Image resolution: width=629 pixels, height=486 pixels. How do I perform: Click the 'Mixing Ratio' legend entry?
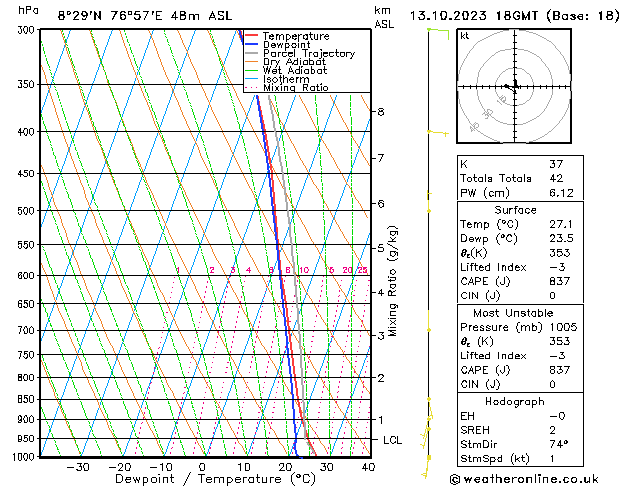pos(296,87)
